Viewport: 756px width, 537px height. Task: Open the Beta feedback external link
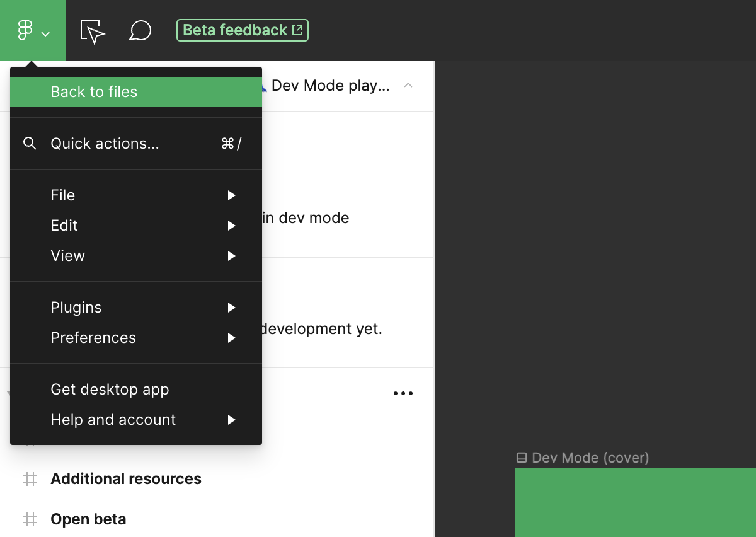243,30
